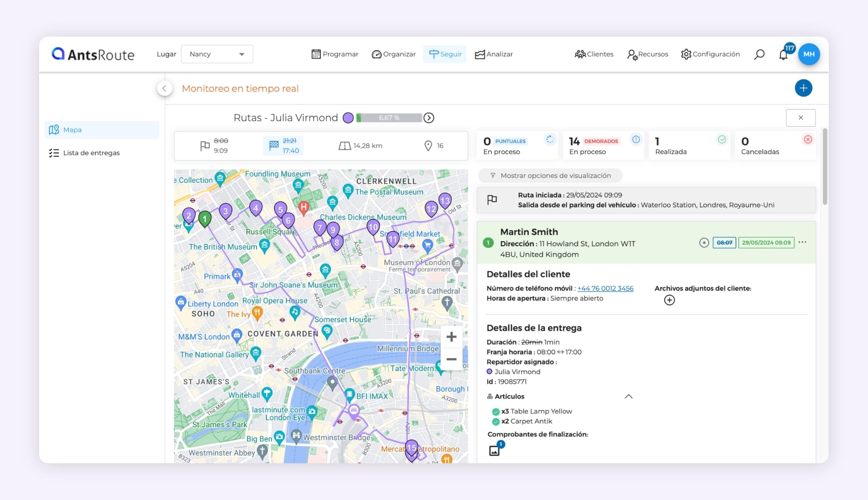
Task: Zoom out on the map
Action: 451,359
